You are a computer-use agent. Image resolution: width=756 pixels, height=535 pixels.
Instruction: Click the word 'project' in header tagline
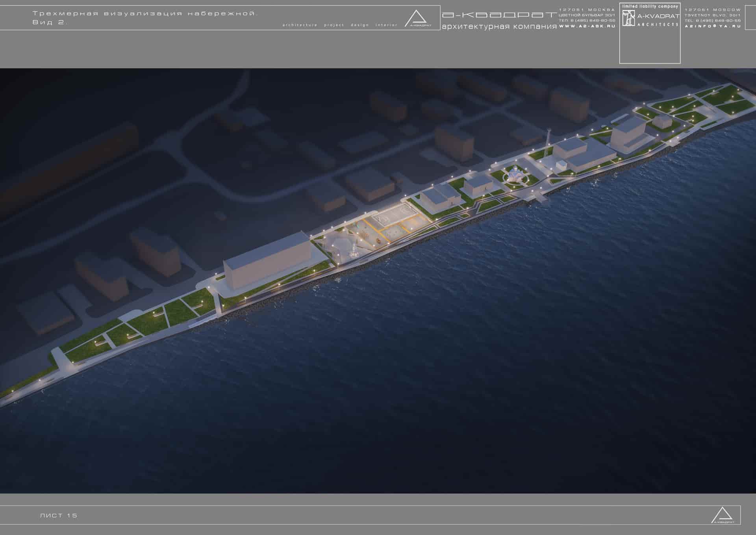click(334, 25)
